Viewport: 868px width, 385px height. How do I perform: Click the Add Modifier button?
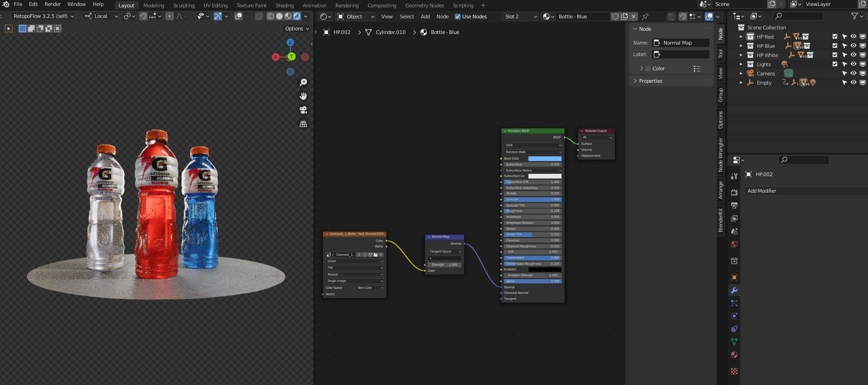(x=806, y=191)
